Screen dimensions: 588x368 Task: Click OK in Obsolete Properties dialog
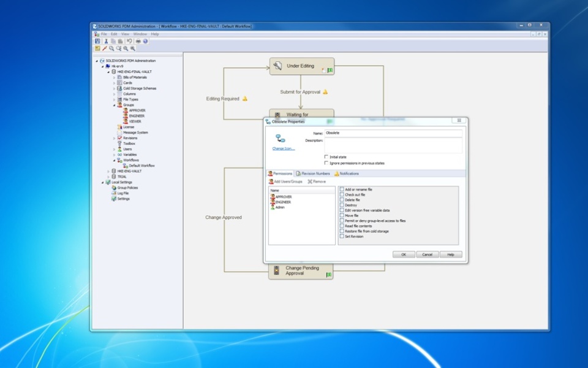coord(404,255)
